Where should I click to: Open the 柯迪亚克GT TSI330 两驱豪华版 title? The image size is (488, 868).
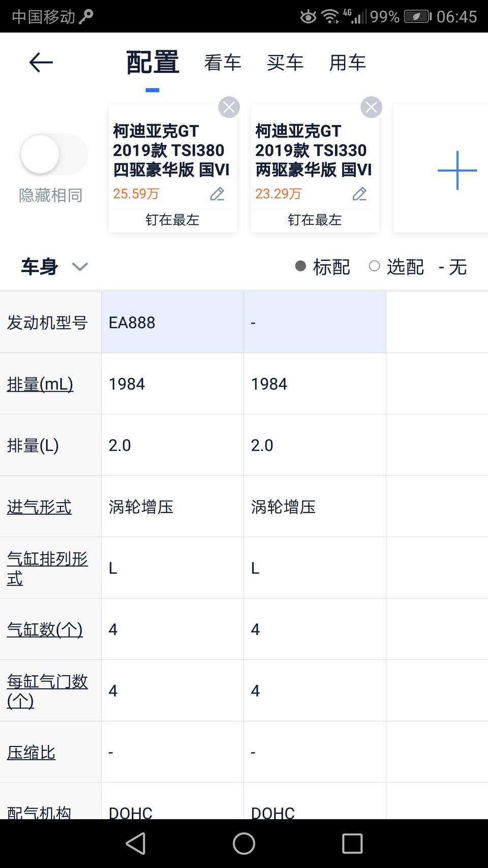point(314,150)
